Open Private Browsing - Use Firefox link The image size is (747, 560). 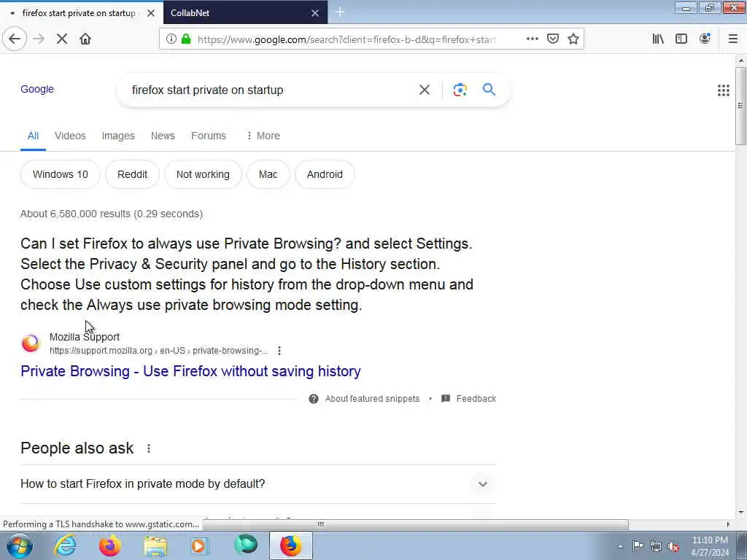pos(190,371)
